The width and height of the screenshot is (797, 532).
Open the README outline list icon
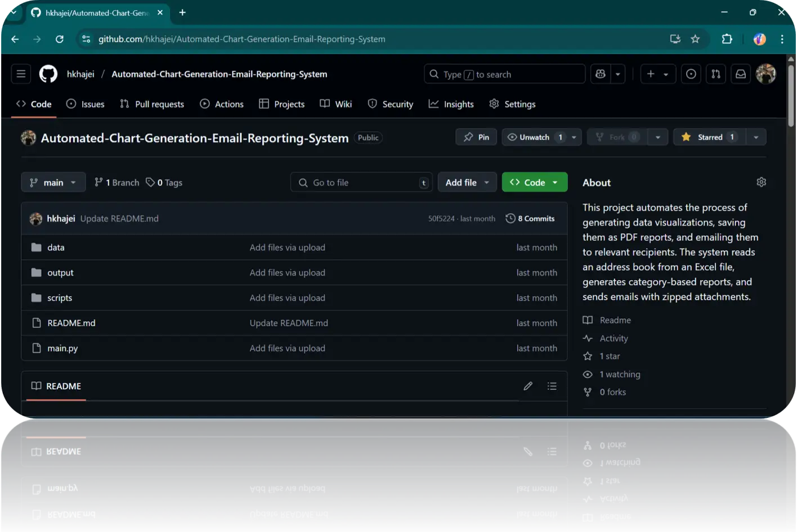(552, 386)
